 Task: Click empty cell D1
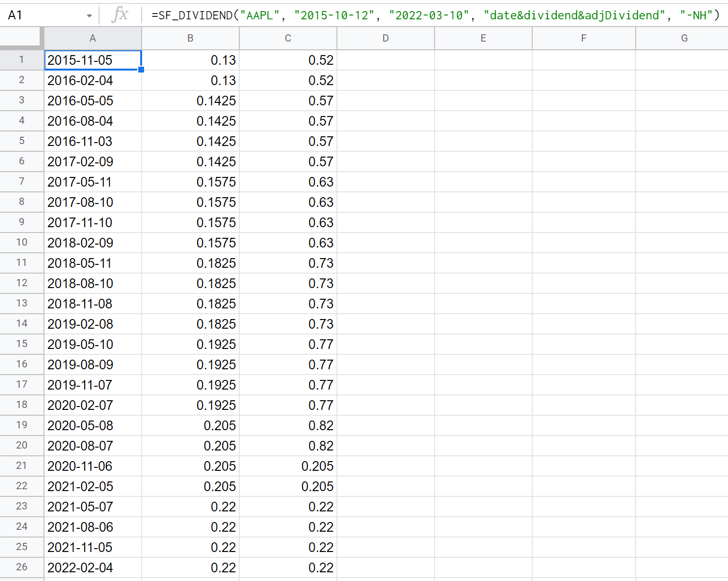point(386,60)
